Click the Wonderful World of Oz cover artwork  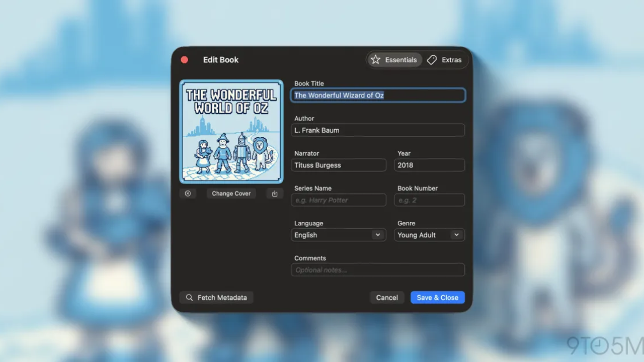click(x=231, y=131)
